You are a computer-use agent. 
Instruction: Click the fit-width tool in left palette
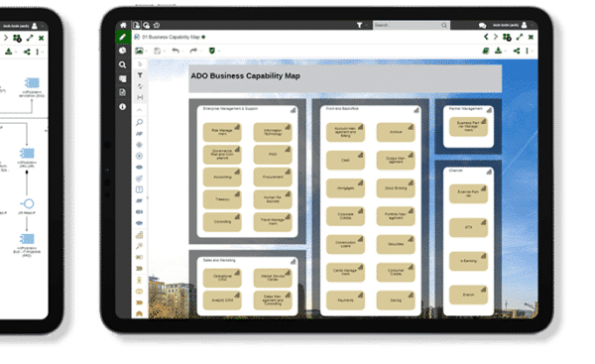pyautogui.click(x=140, y=97)
